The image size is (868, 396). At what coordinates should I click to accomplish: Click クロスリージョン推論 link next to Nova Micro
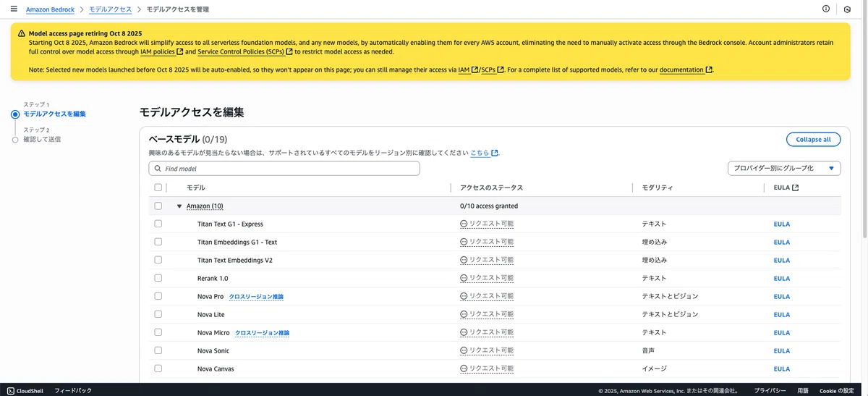262,332
